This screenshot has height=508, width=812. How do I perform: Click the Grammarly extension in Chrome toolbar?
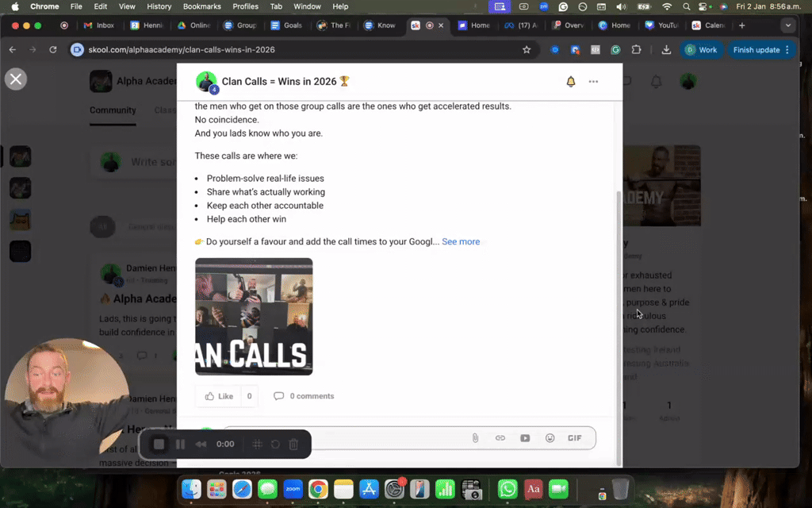615,50
